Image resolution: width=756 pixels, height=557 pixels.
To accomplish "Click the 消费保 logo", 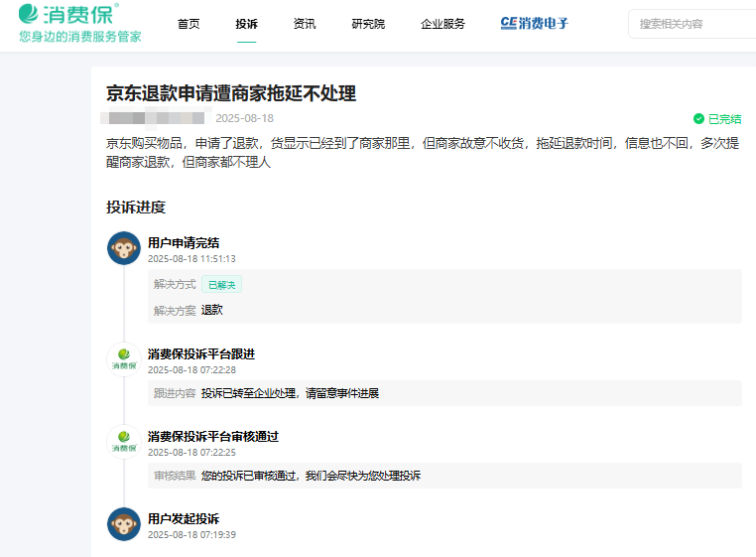I will 68,14.
